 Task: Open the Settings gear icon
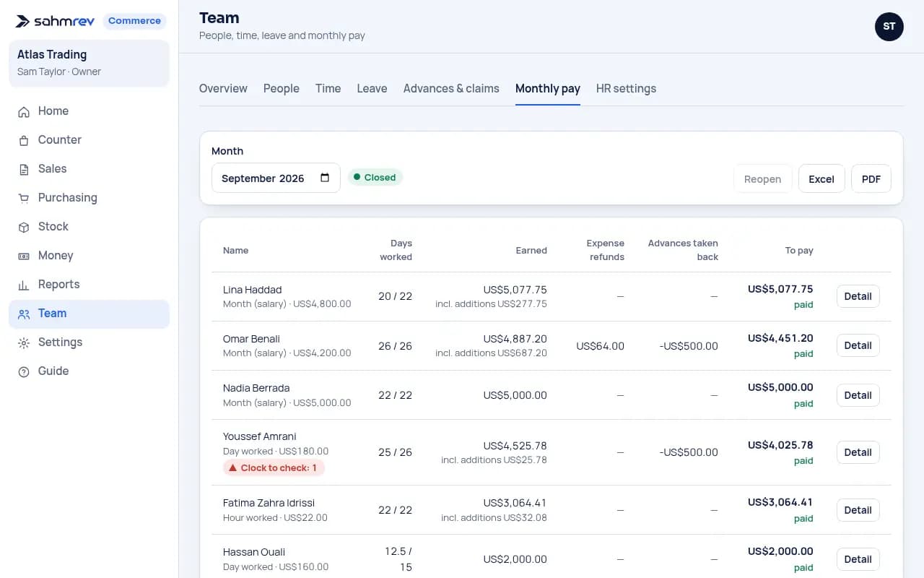point(24,342)
